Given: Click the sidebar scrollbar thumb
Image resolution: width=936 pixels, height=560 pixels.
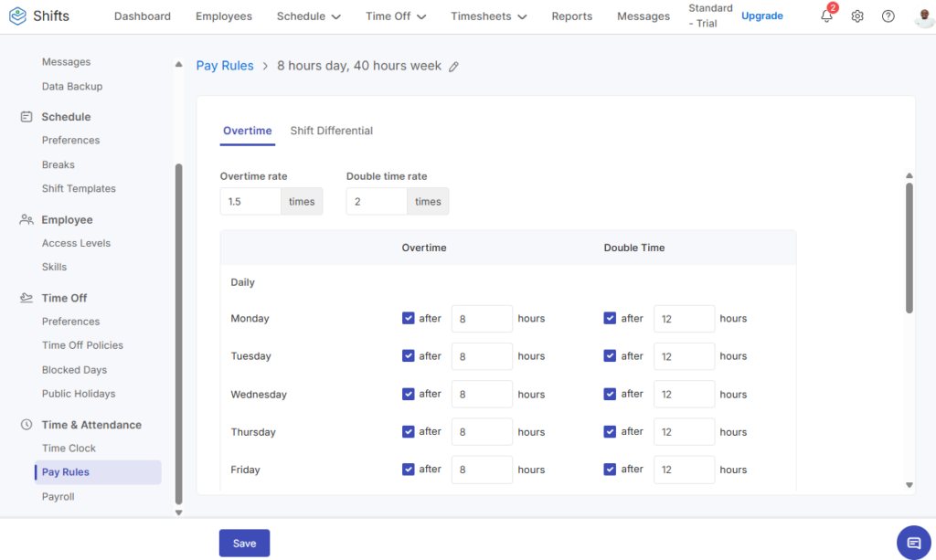Looking at the screenshot, I should pyautogui.click(x=178, y=334).
